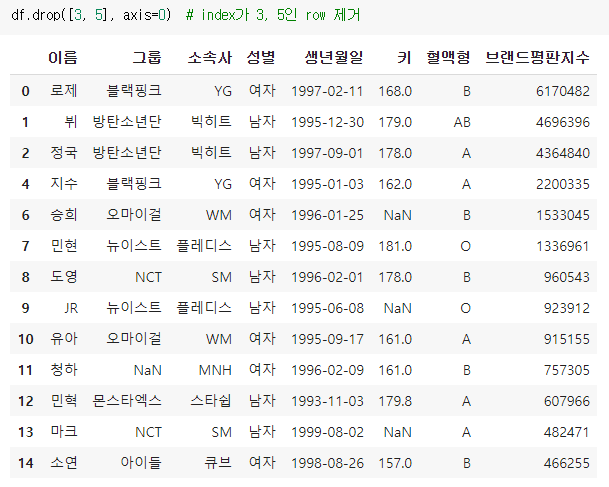This screenshot has width=609, height=487.
Task: Click the blood type AB cell
Action: 462,122
